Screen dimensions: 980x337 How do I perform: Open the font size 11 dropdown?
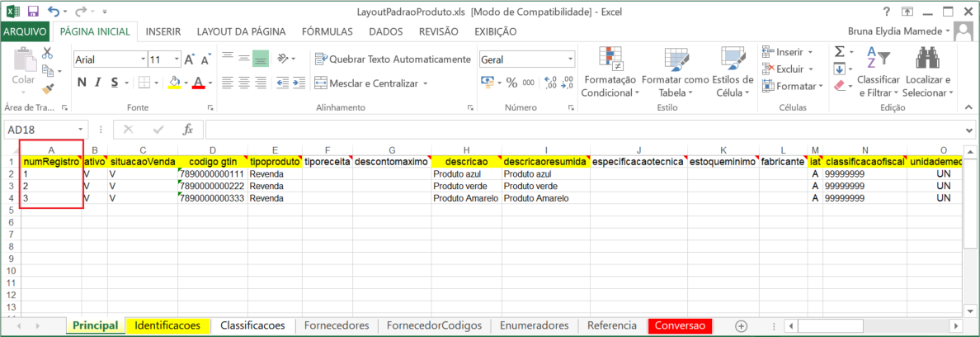coord(177,60)
